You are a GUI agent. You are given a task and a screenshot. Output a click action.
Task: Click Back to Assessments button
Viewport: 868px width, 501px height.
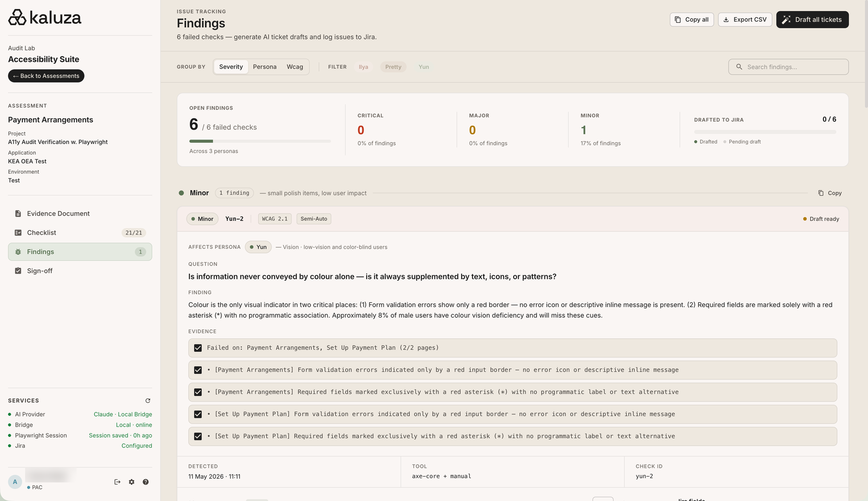pos(46,76)
